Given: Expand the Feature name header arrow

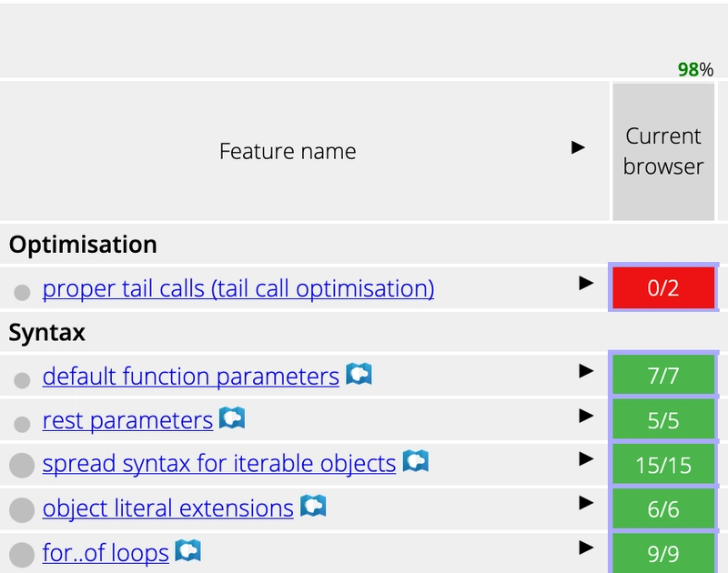Looking at the screenshot, I should [578, 147].
